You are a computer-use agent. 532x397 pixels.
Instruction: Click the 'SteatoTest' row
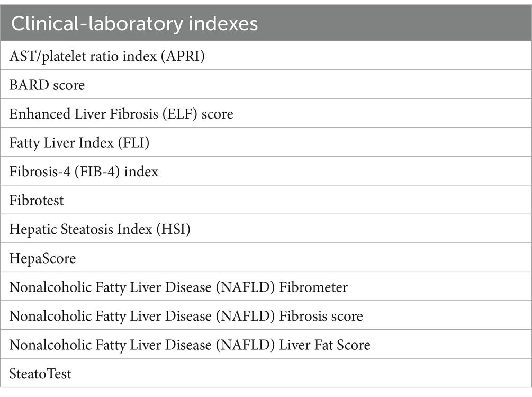[x=266, y=373]
